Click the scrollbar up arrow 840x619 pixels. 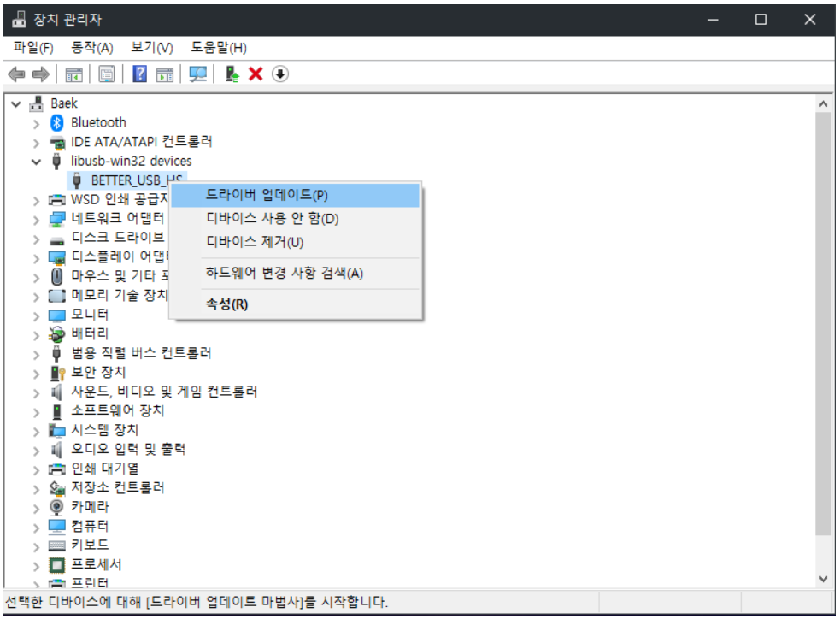coord(824,104)
